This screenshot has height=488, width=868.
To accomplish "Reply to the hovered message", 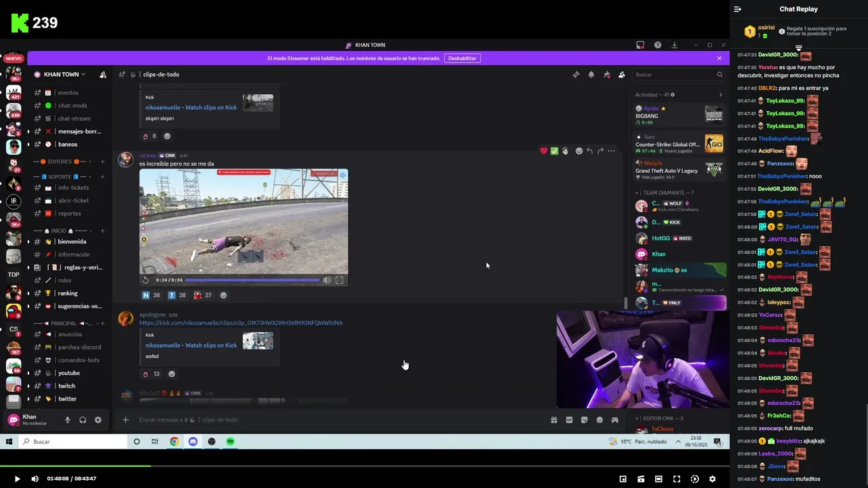I will (589, 151).
